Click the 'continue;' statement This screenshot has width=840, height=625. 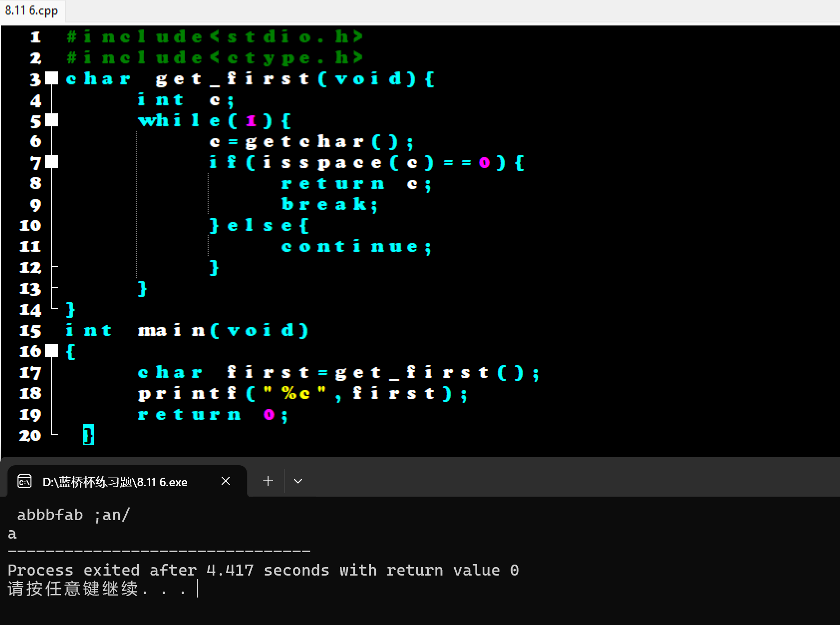point(356,247)
